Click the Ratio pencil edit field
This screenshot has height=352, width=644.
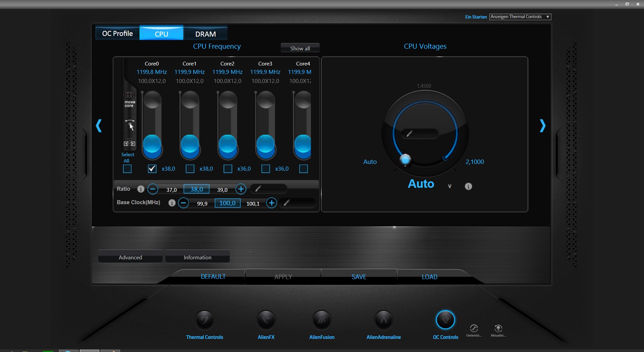[x=268, y=189]
